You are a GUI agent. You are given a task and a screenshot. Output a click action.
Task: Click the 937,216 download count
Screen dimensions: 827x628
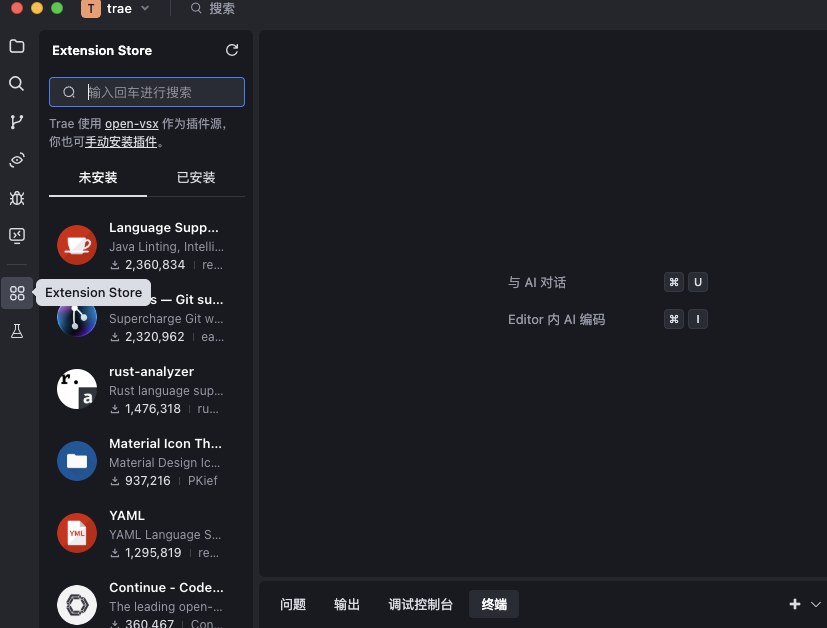[148, 481]
